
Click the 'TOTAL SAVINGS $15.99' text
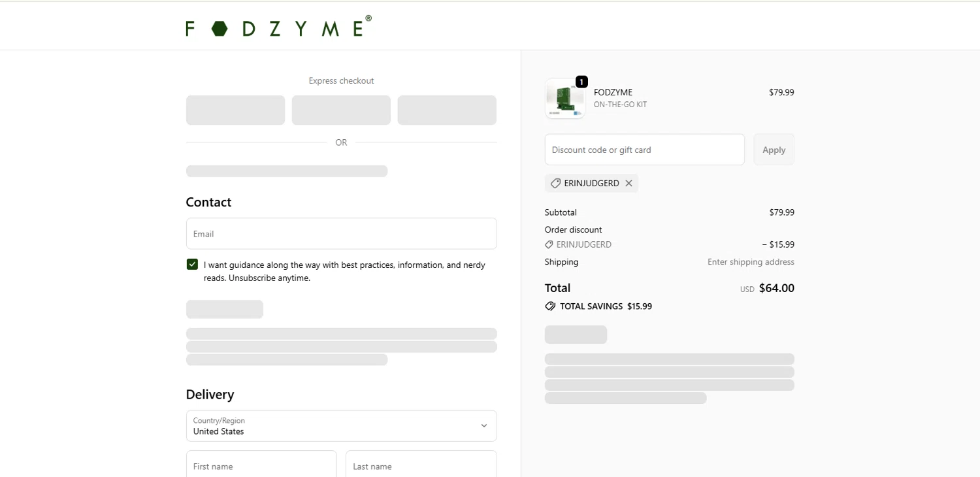606,306
